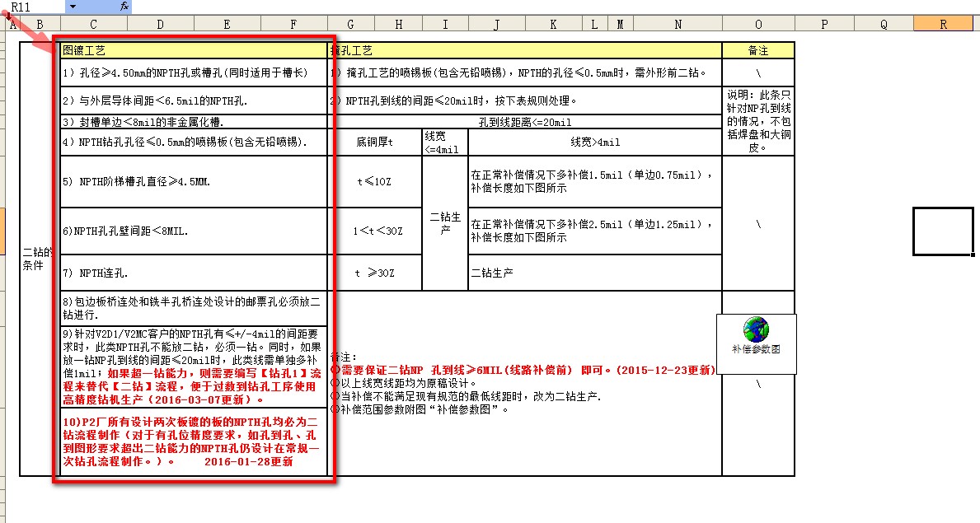
Task: Select column K header
Action: tap(553, 24)
